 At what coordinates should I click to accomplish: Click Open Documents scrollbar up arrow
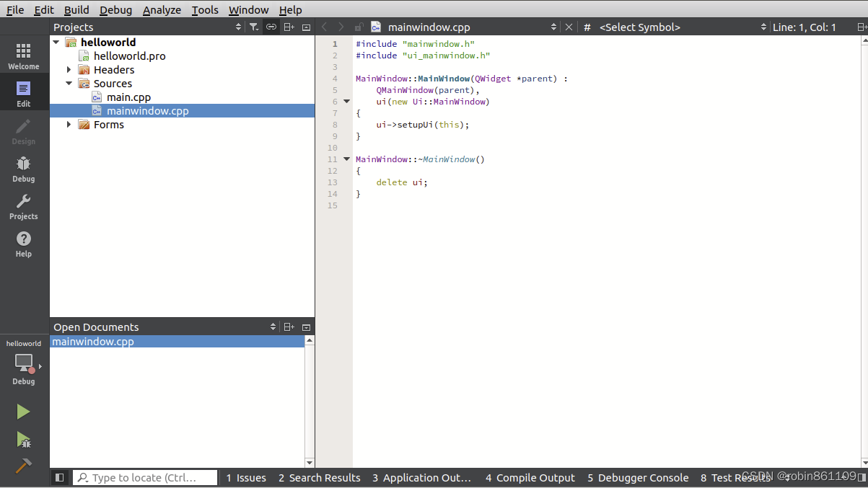[x=310, y=340]
